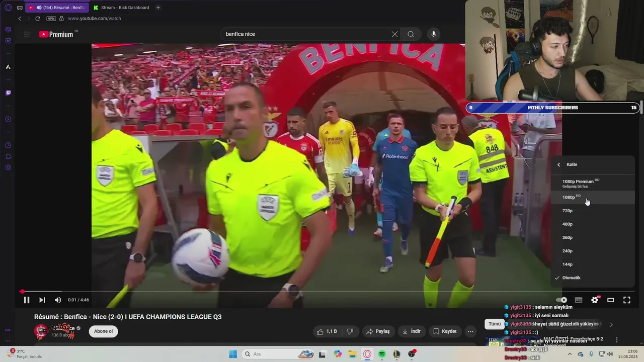Mute the video volume icon
Screen dimensions: 644x362
(58, 300)
